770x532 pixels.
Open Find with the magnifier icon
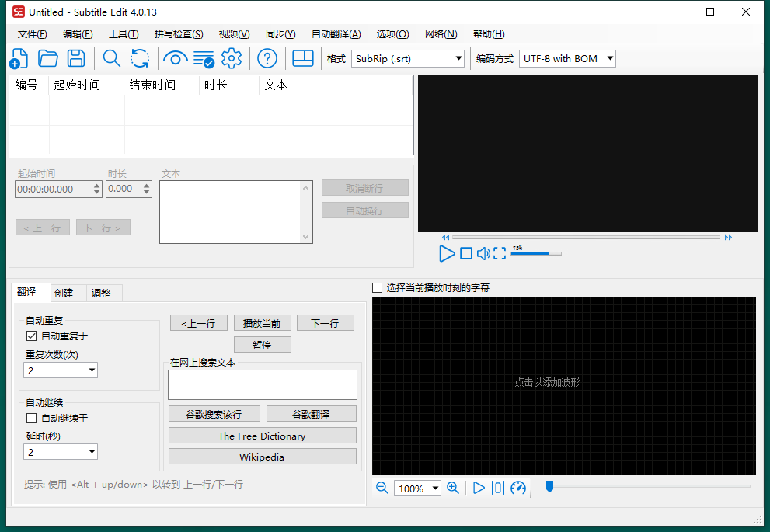111,58
